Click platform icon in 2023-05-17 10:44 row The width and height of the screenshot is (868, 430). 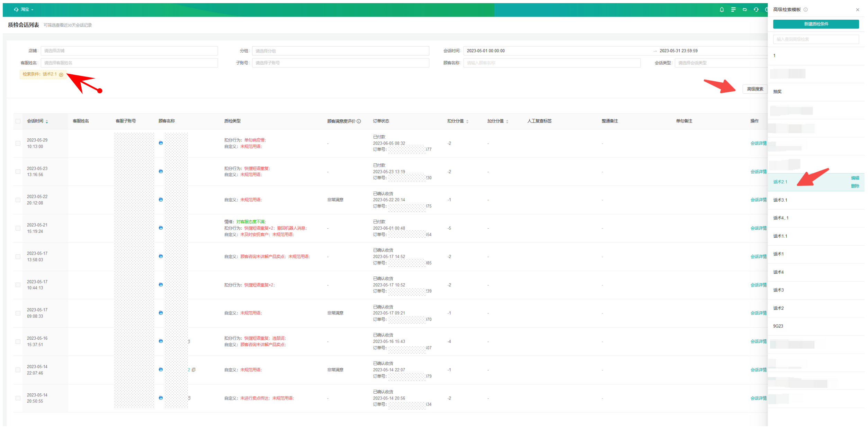coord(161,285)
